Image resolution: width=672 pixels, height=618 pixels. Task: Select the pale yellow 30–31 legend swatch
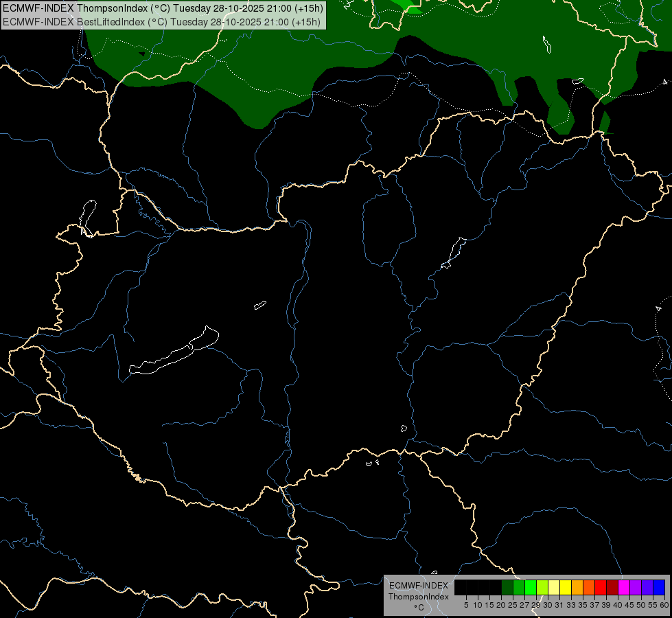pos(554,588)
